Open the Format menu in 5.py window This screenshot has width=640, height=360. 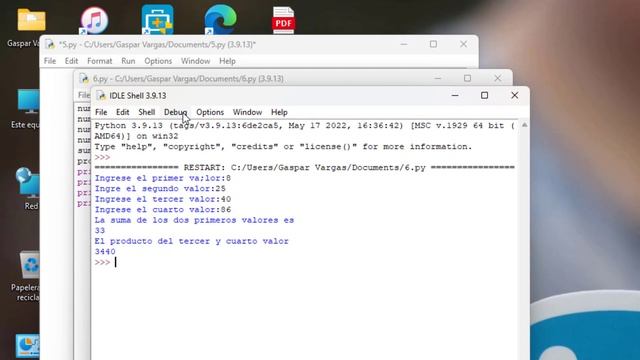coord(100,61)
